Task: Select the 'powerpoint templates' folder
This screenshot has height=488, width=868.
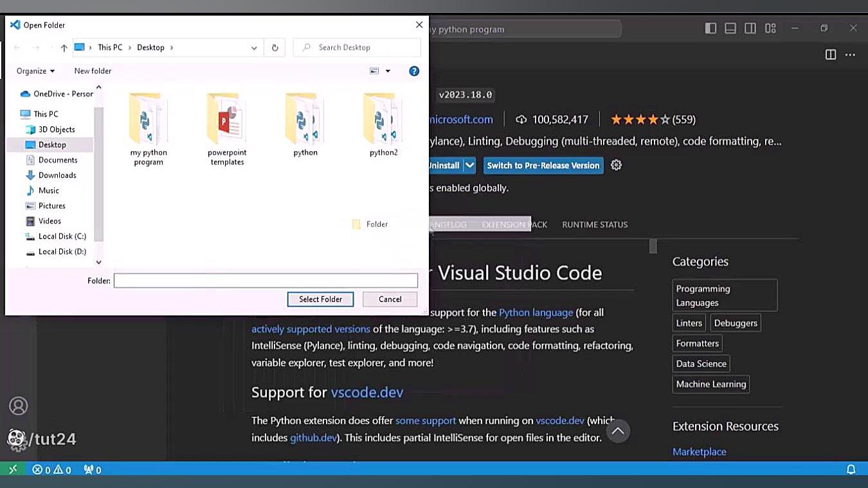Action: 227,129
